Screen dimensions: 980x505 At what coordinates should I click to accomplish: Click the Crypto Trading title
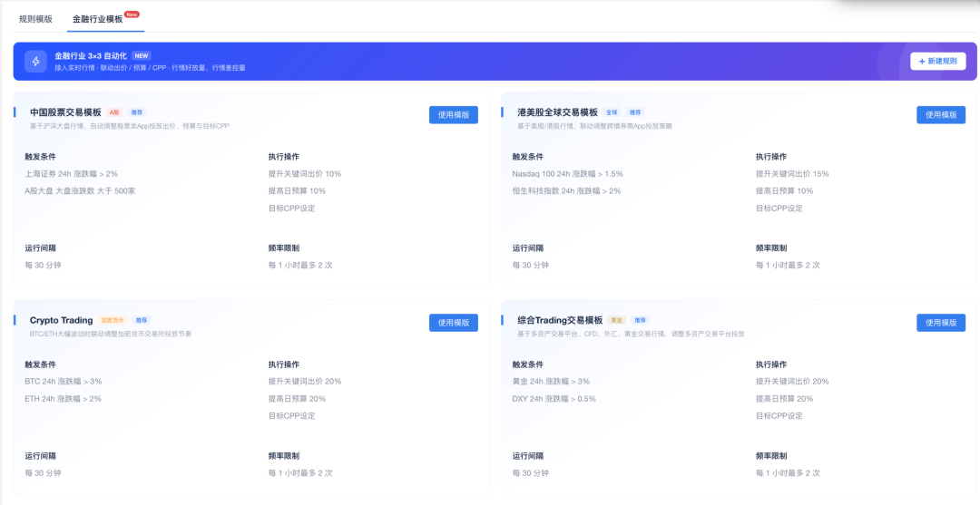[62, 320]
